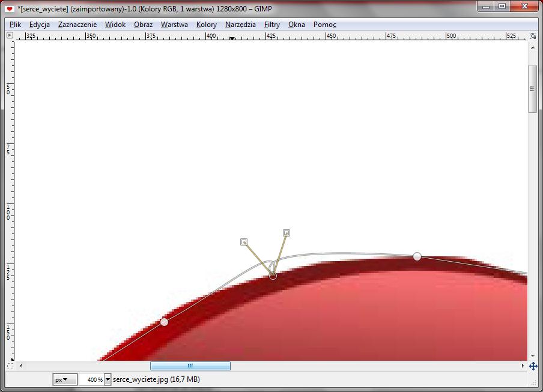This screenshot has width=543, height=392.
Task: Open the Zaznaczenie menu
Action: (77, 25)
